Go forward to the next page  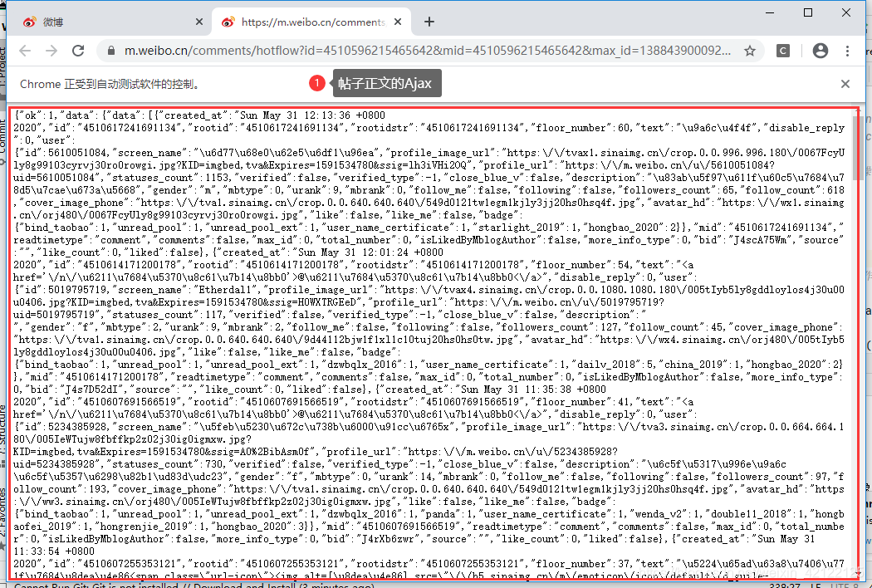tap(51, 51)
